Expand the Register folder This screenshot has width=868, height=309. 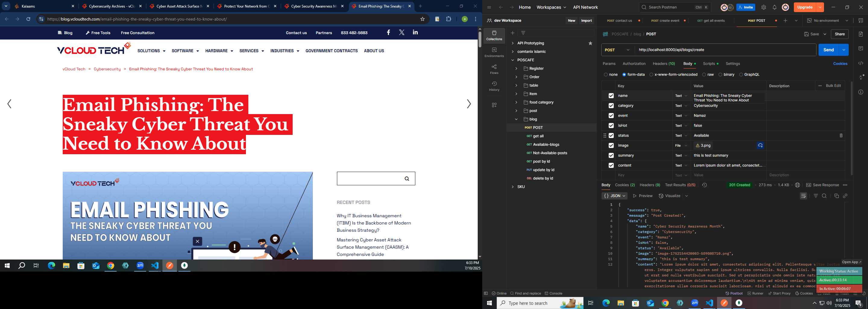coord(516,68)
